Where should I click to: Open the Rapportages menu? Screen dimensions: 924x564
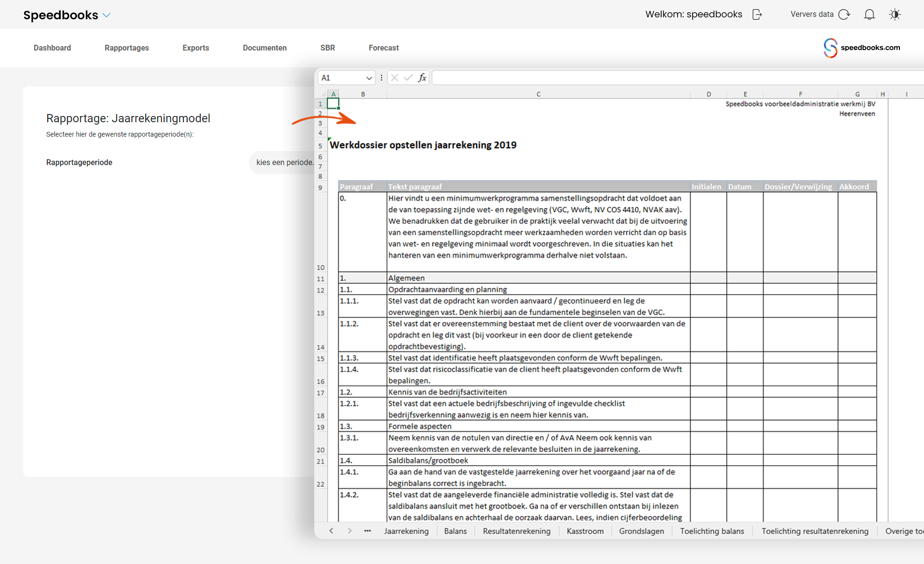127,48
